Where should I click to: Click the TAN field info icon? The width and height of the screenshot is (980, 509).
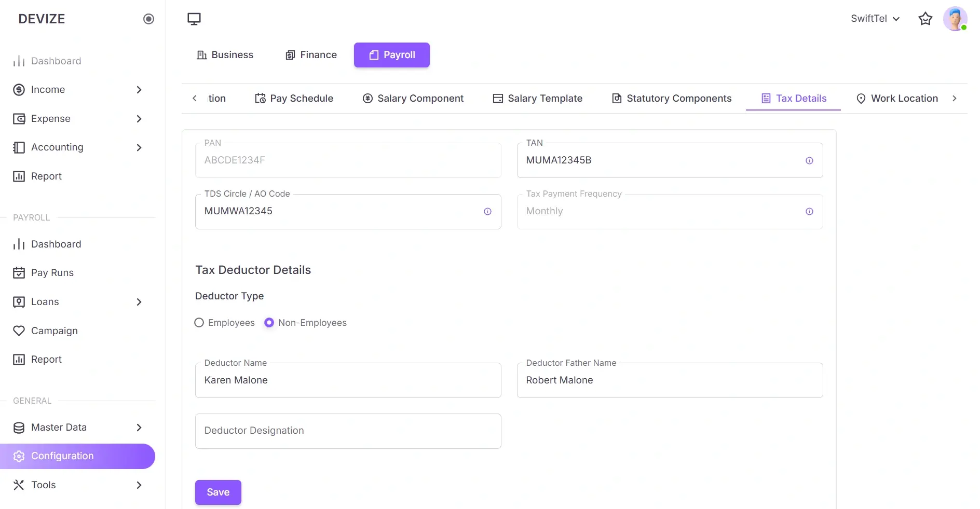pos(809,160)
